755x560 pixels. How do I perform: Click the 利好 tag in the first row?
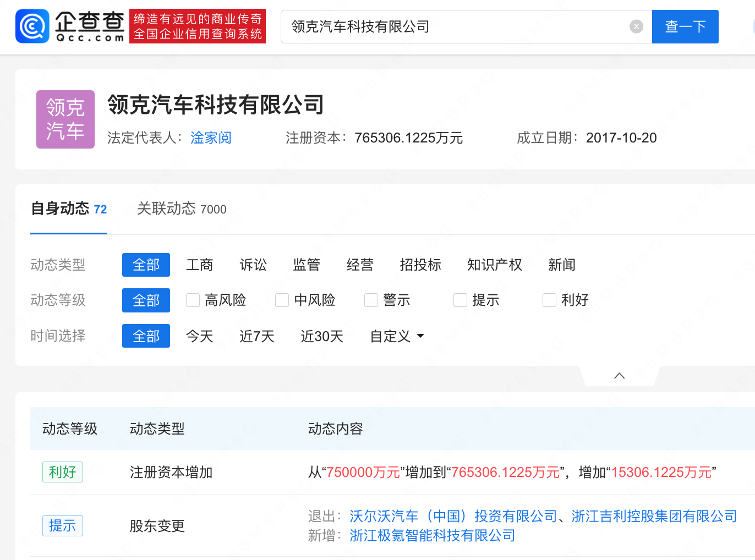point(63,472)
